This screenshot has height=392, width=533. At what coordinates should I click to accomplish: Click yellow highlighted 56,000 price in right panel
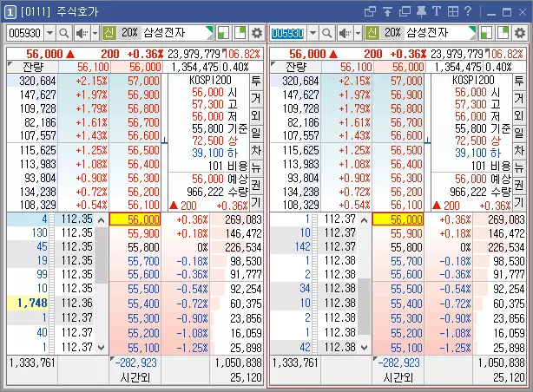[398, 219]
